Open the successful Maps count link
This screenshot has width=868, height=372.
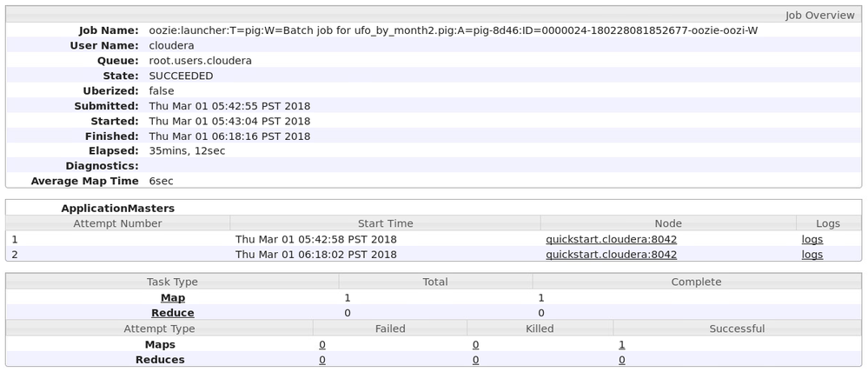pyautogui.click(x=621, y=344)
